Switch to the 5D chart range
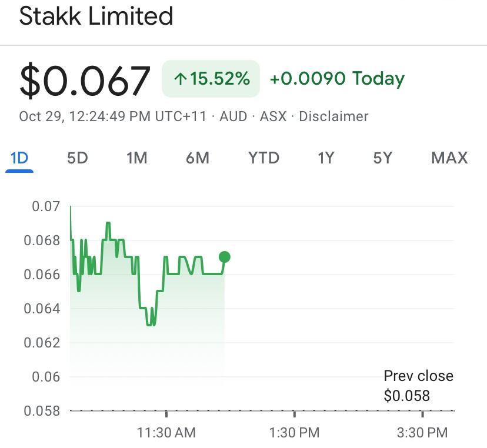 [77, 158]
